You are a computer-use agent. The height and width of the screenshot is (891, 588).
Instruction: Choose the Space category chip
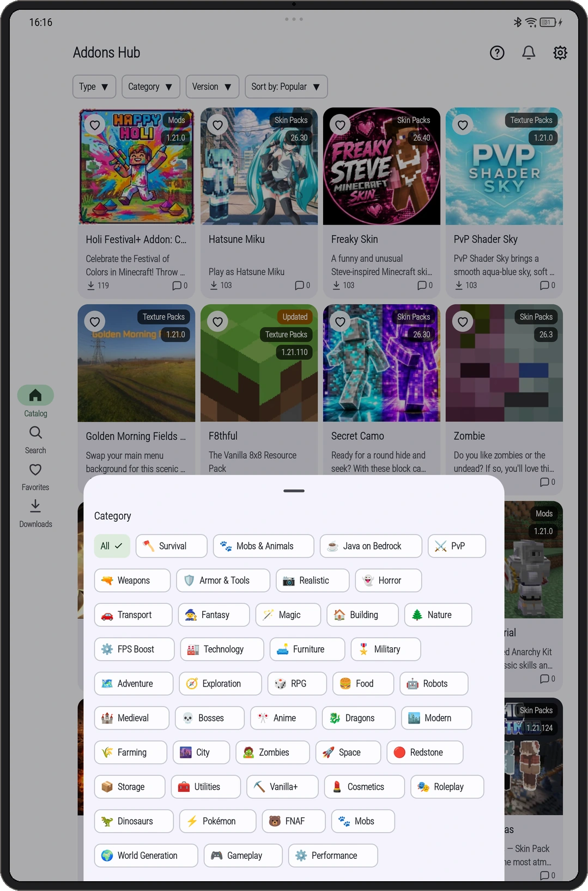pyautogui.click(x=348, y=752)
